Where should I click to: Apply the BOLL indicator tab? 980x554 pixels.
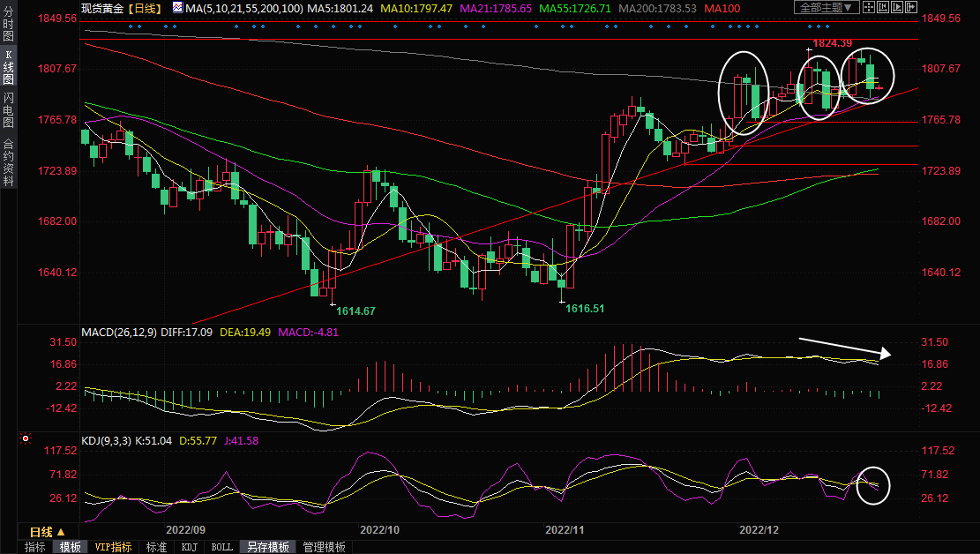221,547
